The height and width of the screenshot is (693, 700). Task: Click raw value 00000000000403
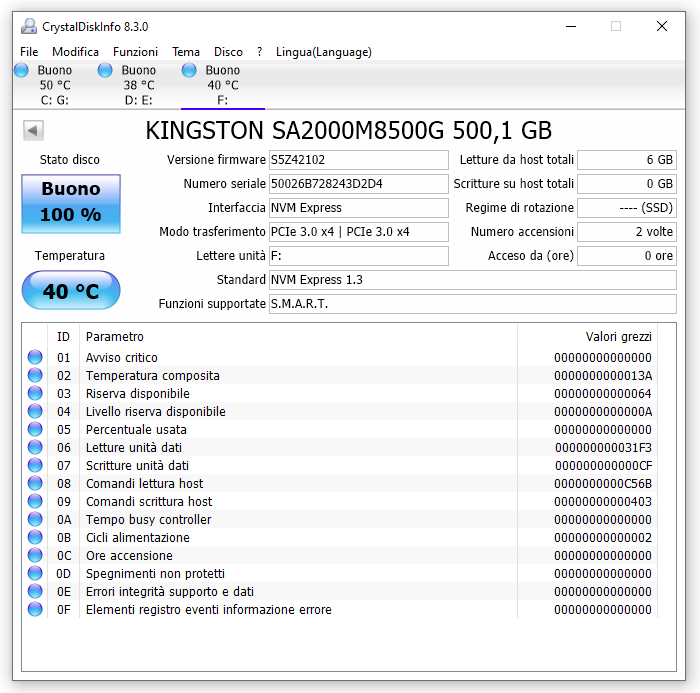pyautogui.click(x=603, y=501)
